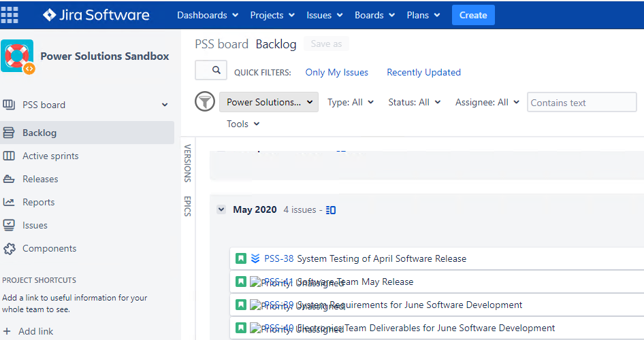The height and width of the screenshot is (340, 644).
Task: Open the Plans menu
Action: (423, 15)
